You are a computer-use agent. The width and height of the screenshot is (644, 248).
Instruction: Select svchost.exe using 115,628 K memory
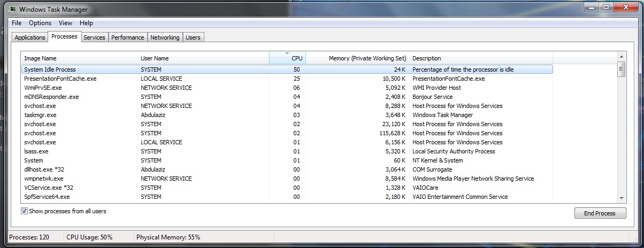(287, 133)
